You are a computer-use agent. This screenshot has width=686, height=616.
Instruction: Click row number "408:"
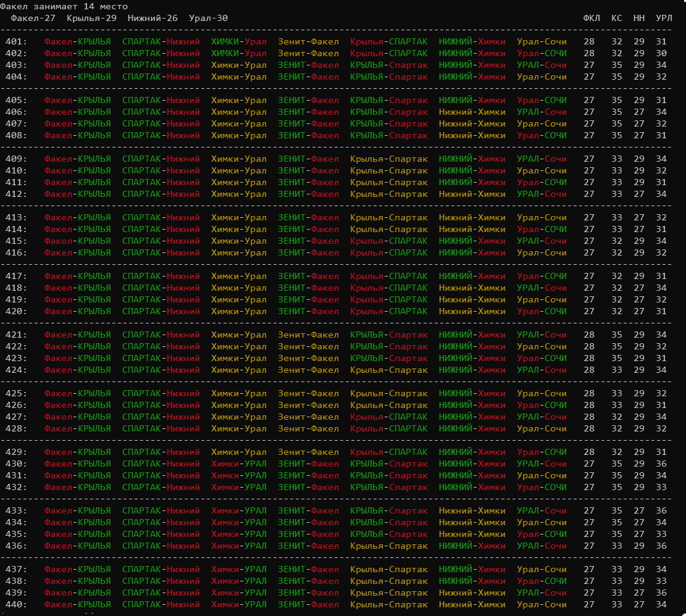(x=16, y=136)
